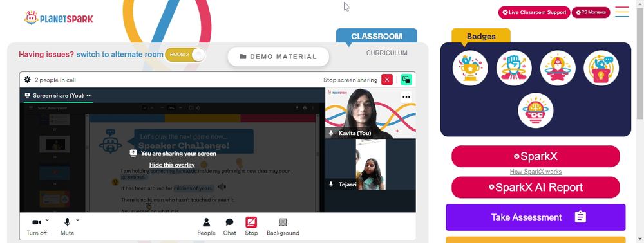Viewport: 644px width, 243px height.
Task: Select the raised fist badge
Action: (x=514, y=68)
